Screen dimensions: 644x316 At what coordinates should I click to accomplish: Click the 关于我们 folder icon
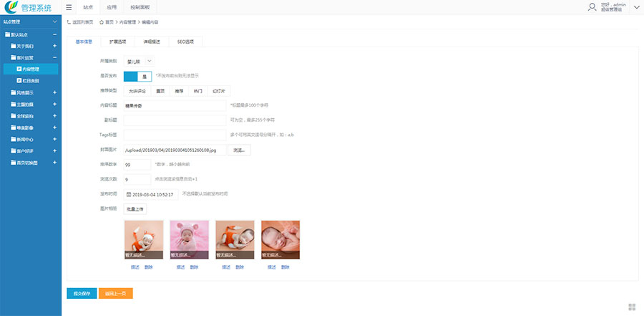[x=13, y=46]
